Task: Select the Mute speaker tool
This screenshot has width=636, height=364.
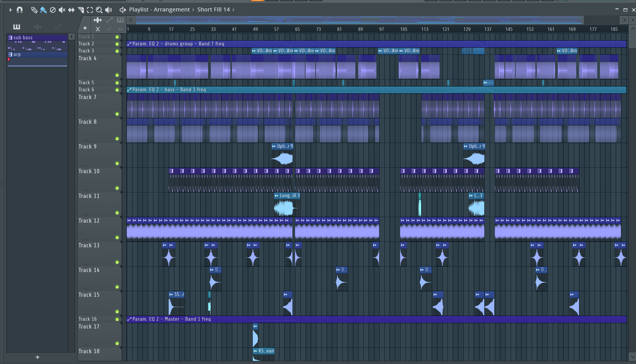Action: point(62,10)
